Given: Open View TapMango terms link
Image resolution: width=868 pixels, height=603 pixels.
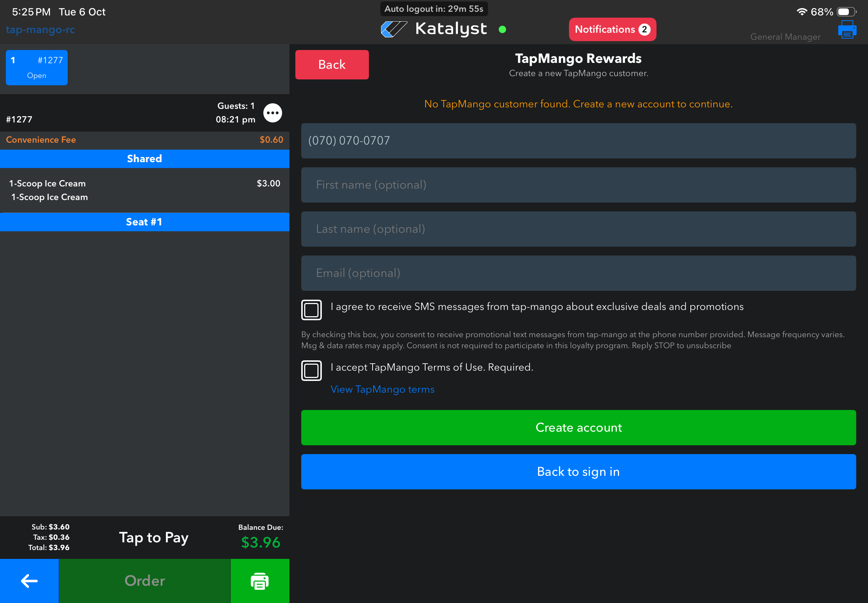Looking at the screenshot, I should (x=383, y=389).
